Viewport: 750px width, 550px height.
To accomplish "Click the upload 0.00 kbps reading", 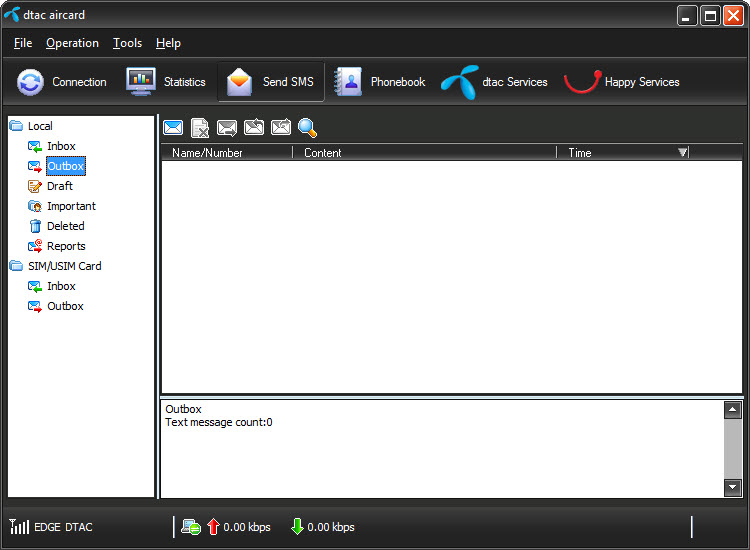I will [x=247, y=527].
